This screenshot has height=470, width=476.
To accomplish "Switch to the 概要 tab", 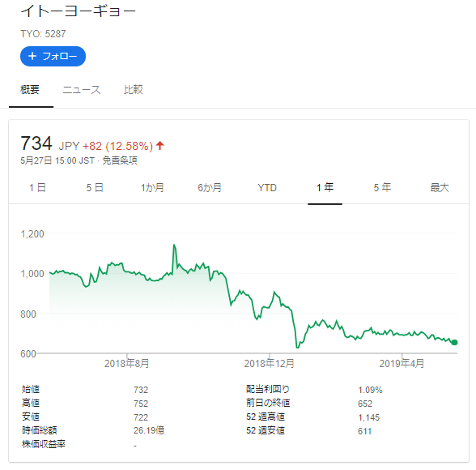I will tap(30, 90).
